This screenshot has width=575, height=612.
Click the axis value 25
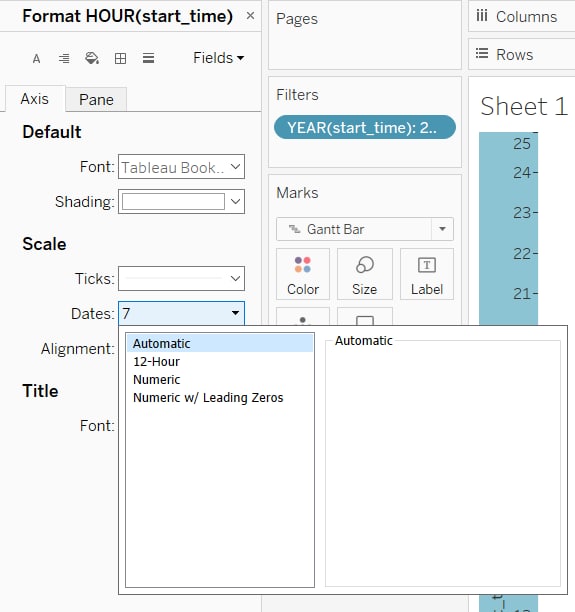click(x=522, y=144)
